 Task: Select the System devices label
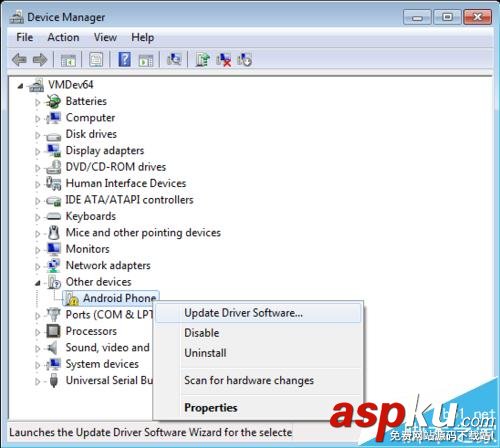(102, 364)
